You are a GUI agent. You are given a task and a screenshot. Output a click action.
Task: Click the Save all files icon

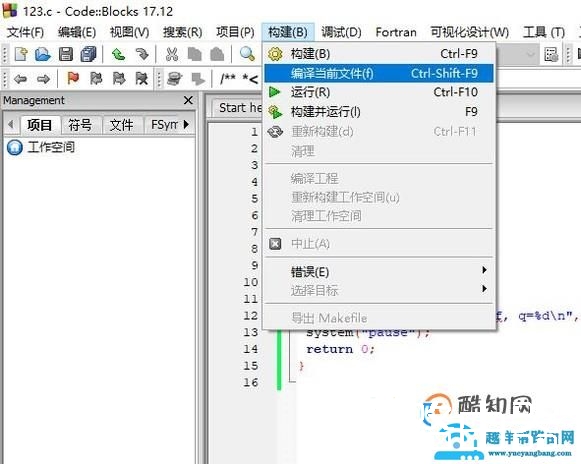(88, 54)
